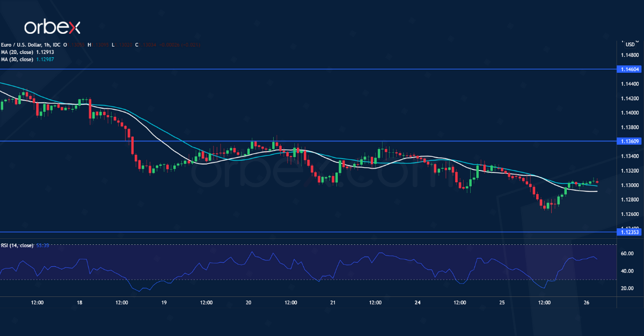Click the MA 20 value 1.12913
Image resolution: width=644 pixels, height=336 pixels.
tap(46, 52)
